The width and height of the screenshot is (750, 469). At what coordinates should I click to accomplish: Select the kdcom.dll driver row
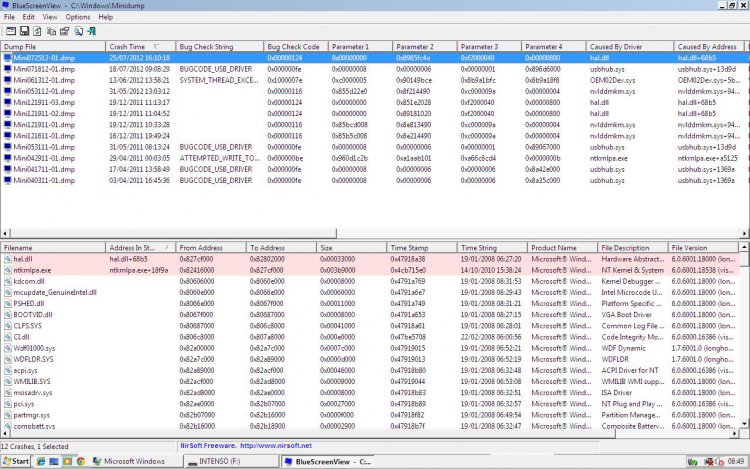coord(369,281)
